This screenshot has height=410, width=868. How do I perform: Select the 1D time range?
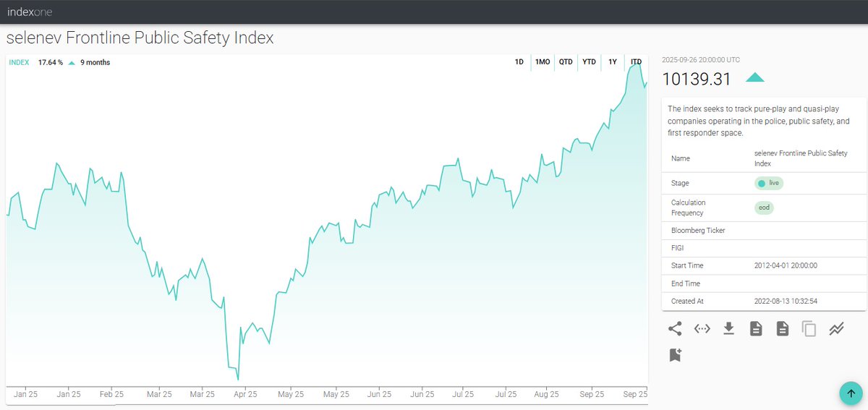pyautogui.click(x=519, y=62)
